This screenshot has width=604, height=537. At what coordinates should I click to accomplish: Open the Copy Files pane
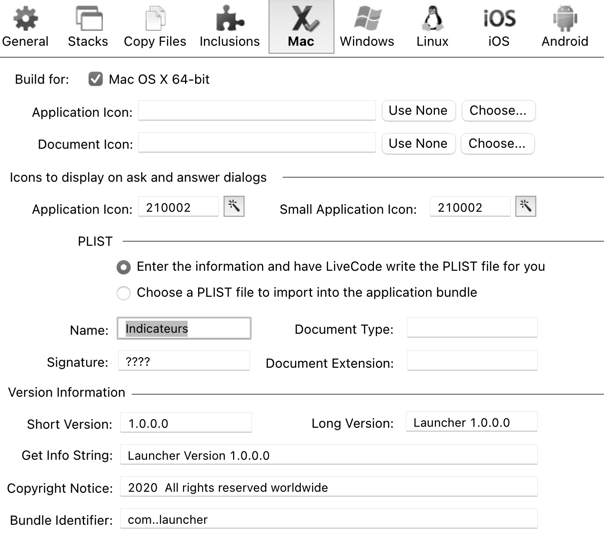(155, 27)
